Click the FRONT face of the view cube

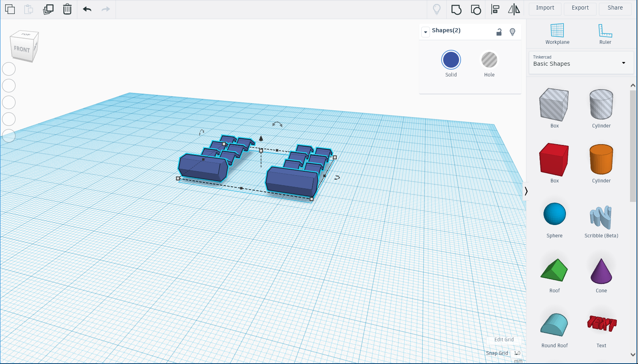23,49
